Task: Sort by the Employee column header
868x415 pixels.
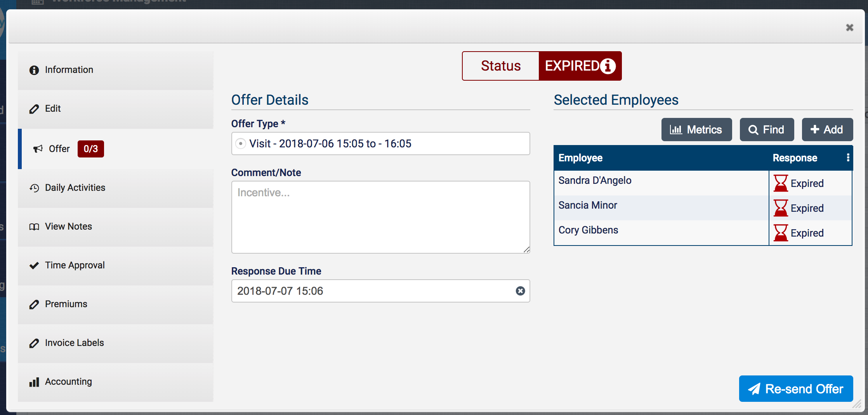Action: click(581, 158)
